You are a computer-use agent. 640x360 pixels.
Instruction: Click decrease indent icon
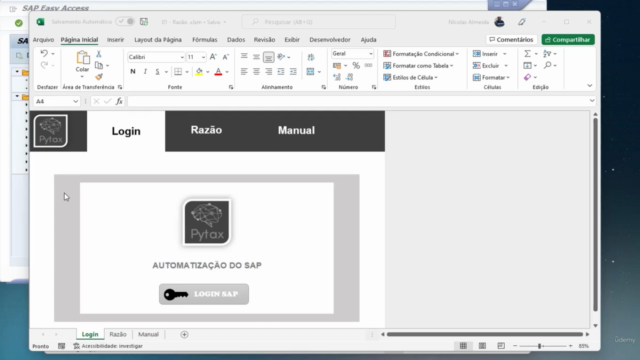(x=281, y=71)
